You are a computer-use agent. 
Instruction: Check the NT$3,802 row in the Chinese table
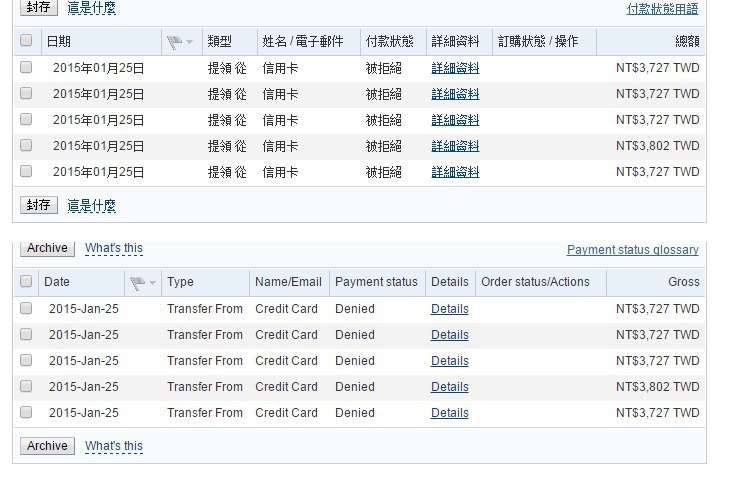(26, 145)
